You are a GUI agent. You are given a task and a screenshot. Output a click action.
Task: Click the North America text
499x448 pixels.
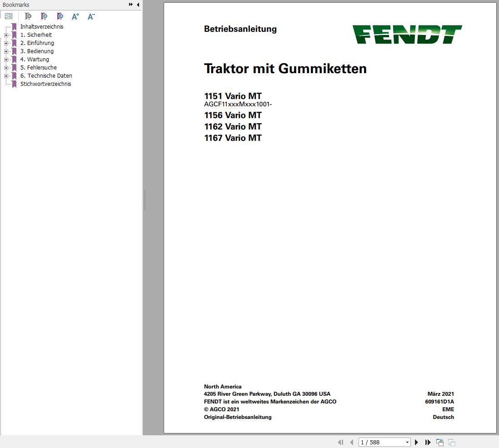coord(223,387)
